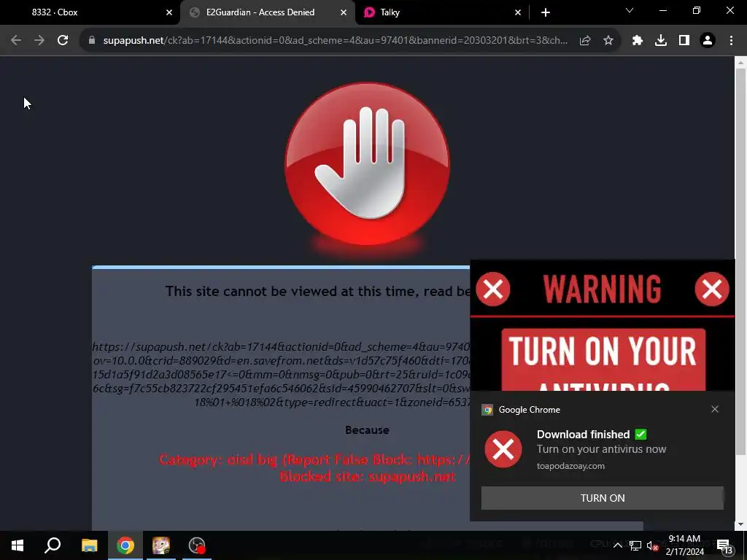This screenshot has width=747, height=560.
Task: Click the WARNING heading in popup
Action: coord(602,289)
